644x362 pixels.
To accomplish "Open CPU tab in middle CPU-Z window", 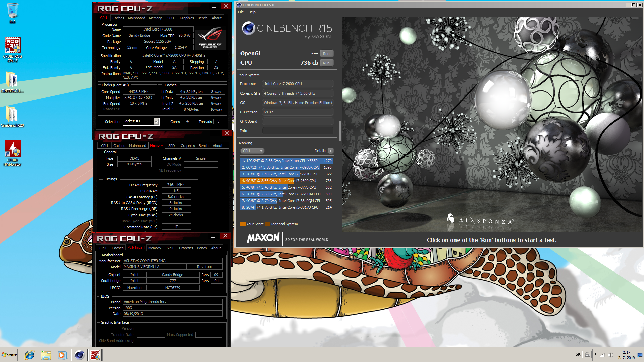I will pyautogui.click(x=104, y=146).
